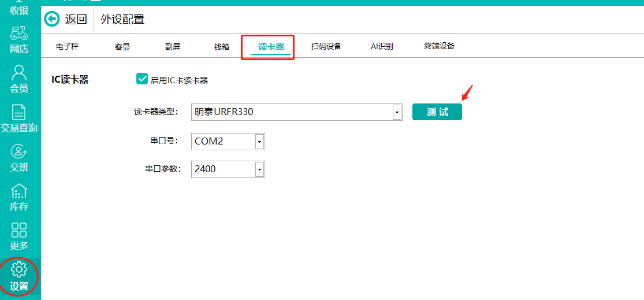This screenshot has width=644, height=300.
Task: Switch to the 电子秤 tab
Action: tap(68, 46)
